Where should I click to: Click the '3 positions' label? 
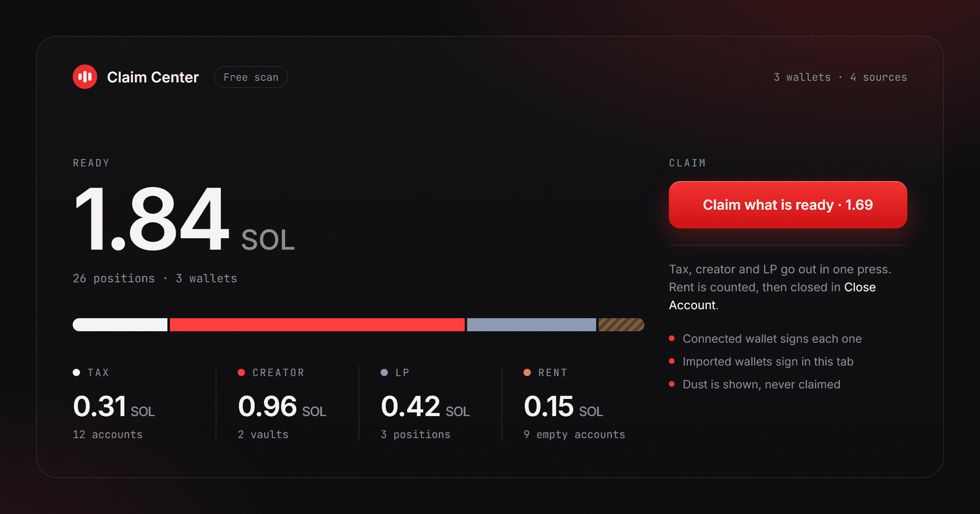[x=416, y=434]
